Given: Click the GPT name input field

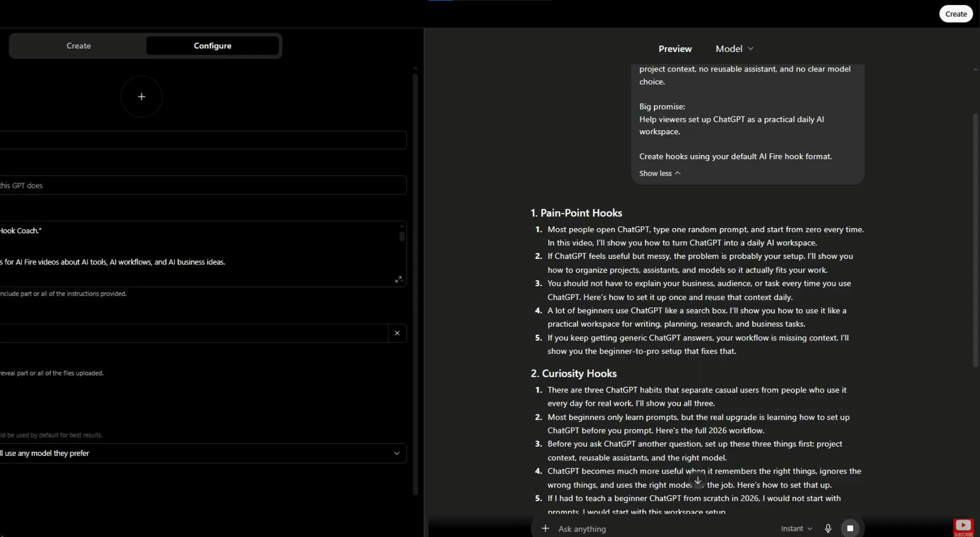Looking at the screenshot, I should [x=203, y=140].
